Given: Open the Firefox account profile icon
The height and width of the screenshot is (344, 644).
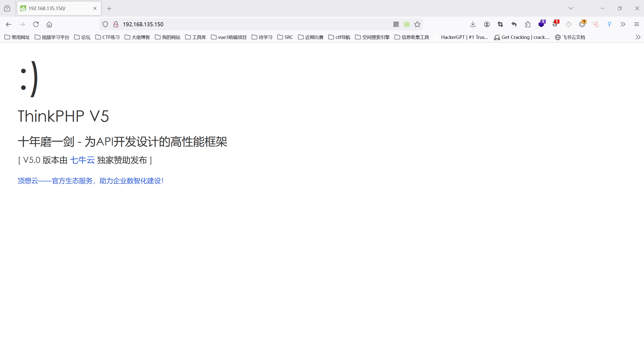Looking at the screenshot, I should (487, 24).
